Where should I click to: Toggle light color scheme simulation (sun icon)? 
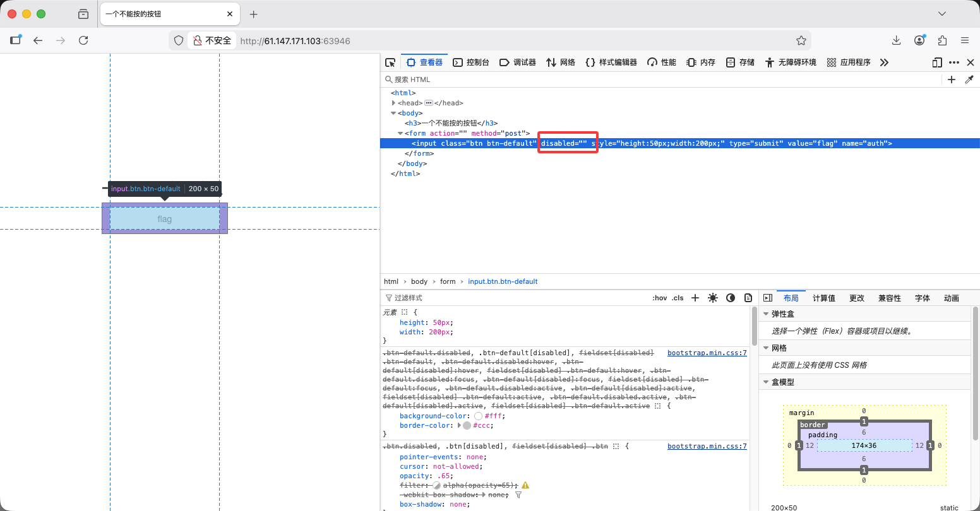(x=713, y=298)
